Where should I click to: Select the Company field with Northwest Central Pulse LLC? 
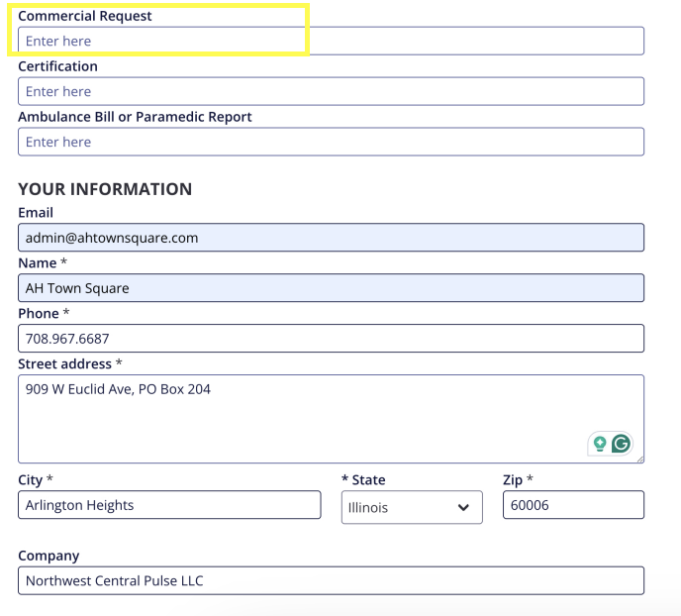pos(331,580)
